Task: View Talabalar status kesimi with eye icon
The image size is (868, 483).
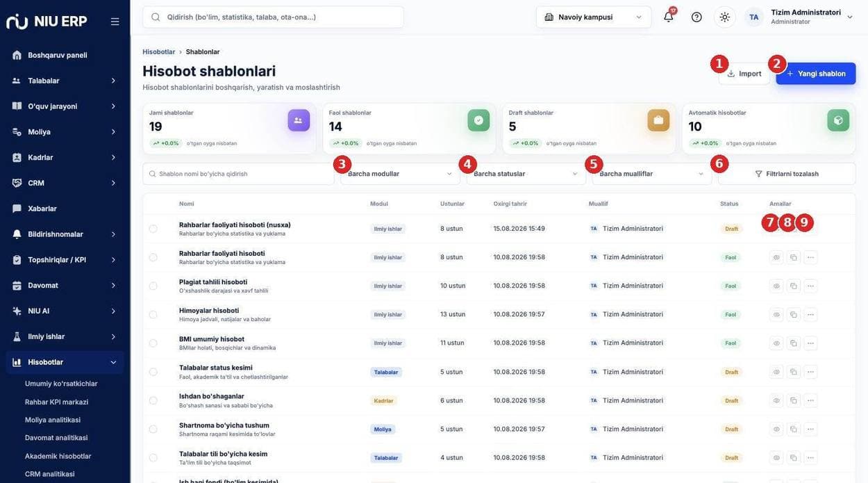Action: 776,372
